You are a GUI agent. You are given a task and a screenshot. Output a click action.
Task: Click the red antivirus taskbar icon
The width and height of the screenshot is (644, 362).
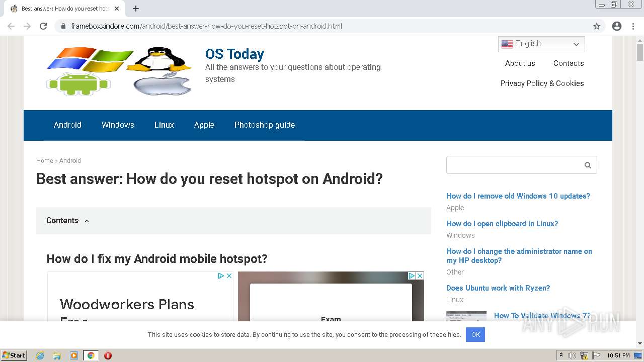[x=108, y=355]
